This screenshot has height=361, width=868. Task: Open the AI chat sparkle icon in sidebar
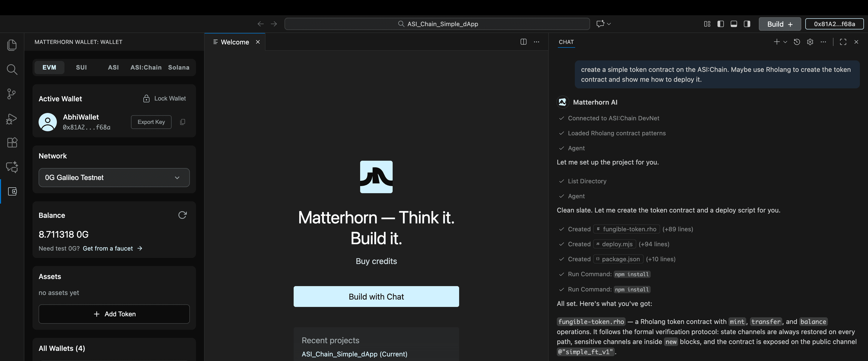point(12,167)
